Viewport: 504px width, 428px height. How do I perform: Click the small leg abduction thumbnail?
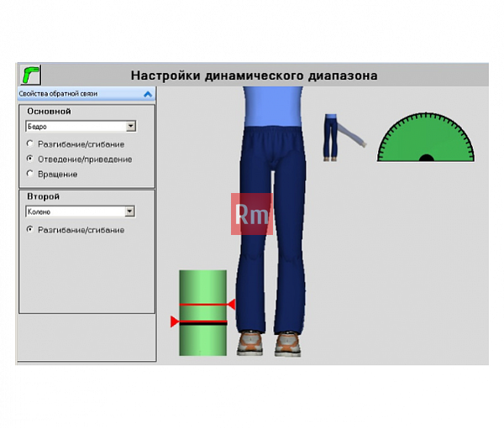point(345,138)
